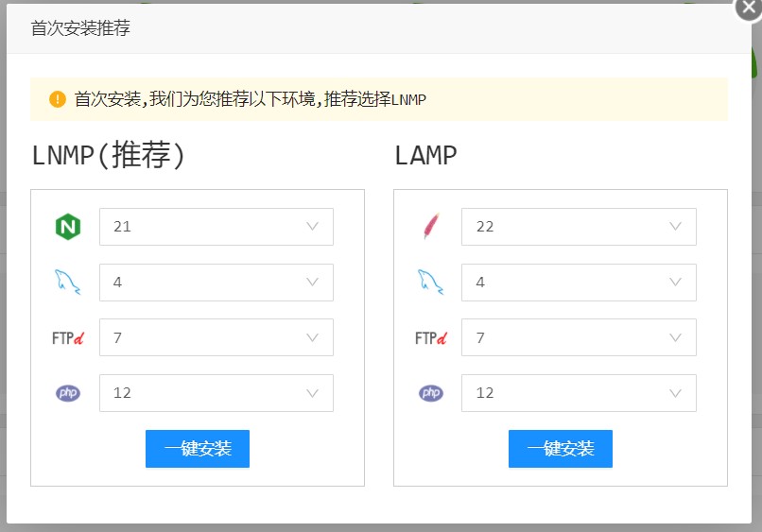Screen dimensions: 762x532
Task: Click the Nginx icon in LNMP panel
Action: tap(67, 227)
